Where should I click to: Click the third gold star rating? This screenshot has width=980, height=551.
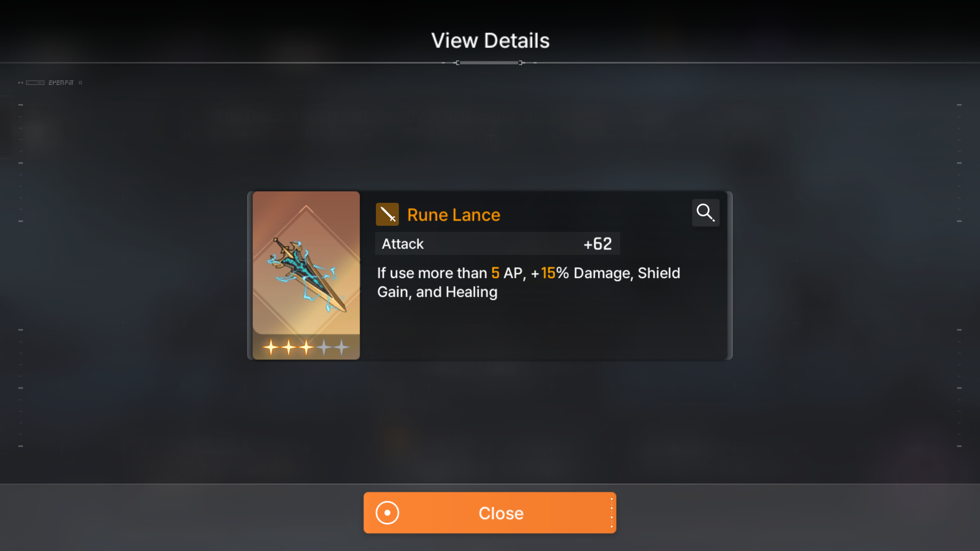coord(306,347)
